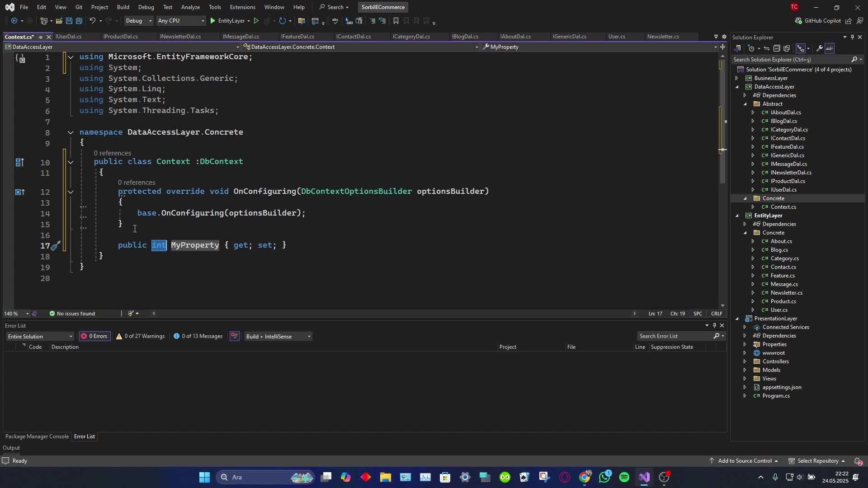Image resolution: width=868 pixels, height=488 pixels.
Task: Click the Solution Explorer search magnifier icon
Action: pyautogui.click(x=854, y=60)
